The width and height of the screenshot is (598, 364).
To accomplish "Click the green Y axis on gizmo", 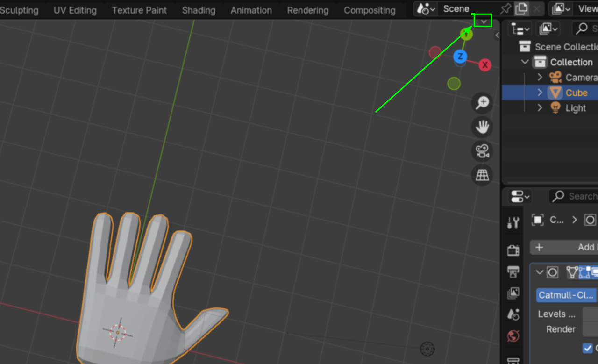I will [466, 34].
